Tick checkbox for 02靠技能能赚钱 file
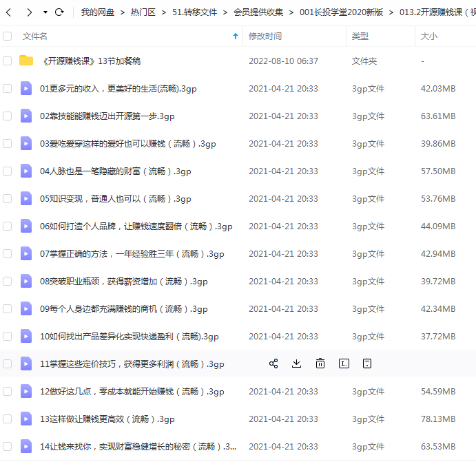Screen dimensions: 476x464 click(x=8, y=116)
